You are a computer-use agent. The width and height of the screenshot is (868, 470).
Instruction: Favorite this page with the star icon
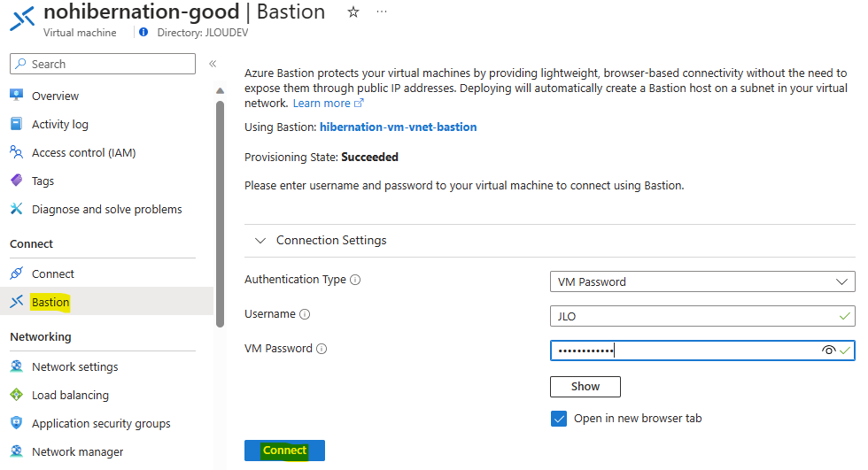(353, 12)
